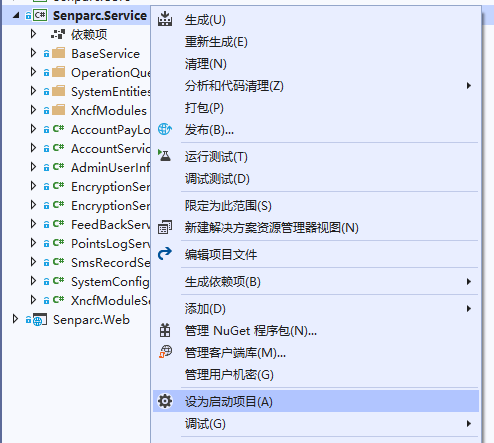Click the Dependencies (依赖项) node icon
This screenshot has height=443, width=494.
(x=58, y=34)
